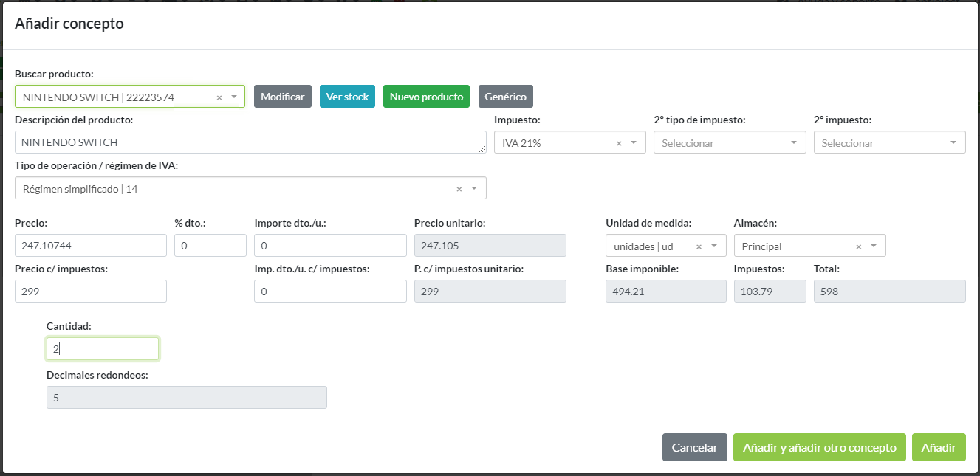Cancel adding the concept

point(694,447)
